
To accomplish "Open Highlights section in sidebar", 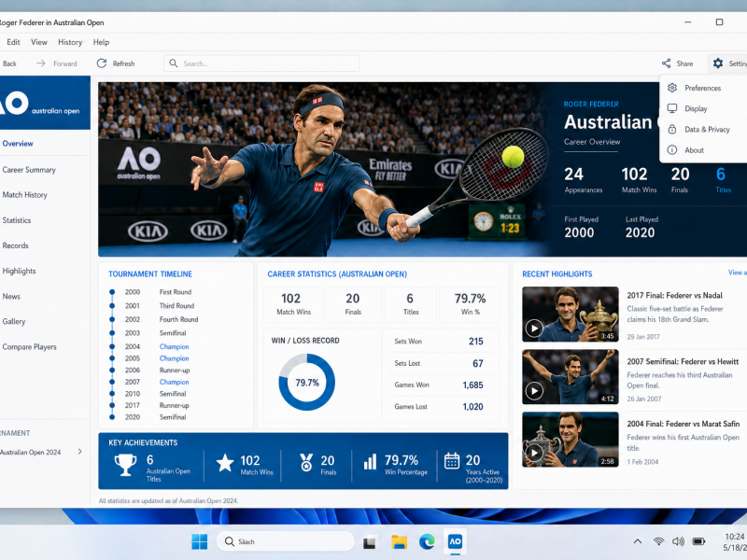I will point(45,271).
